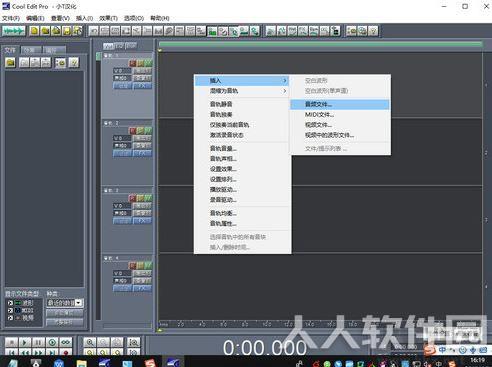Viewport: 492px width, 367px height.
Task: Click the Cool Edit Pro taskbar icon
Action: (173, 363)
